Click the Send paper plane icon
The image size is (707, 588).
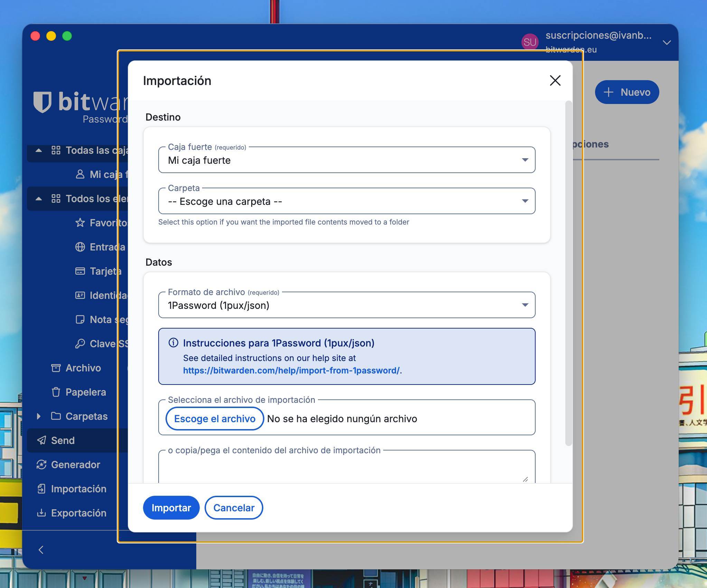pos(41,440)
